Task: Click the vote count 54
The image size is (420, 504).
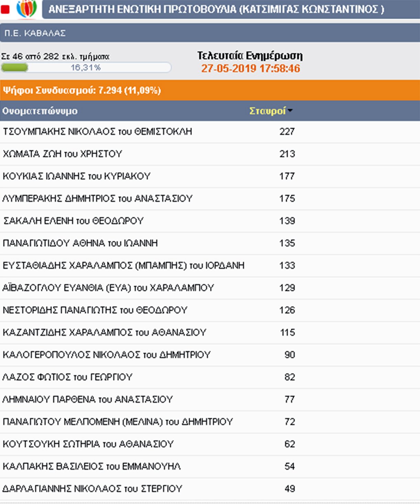Action: [x=290, y=467]
